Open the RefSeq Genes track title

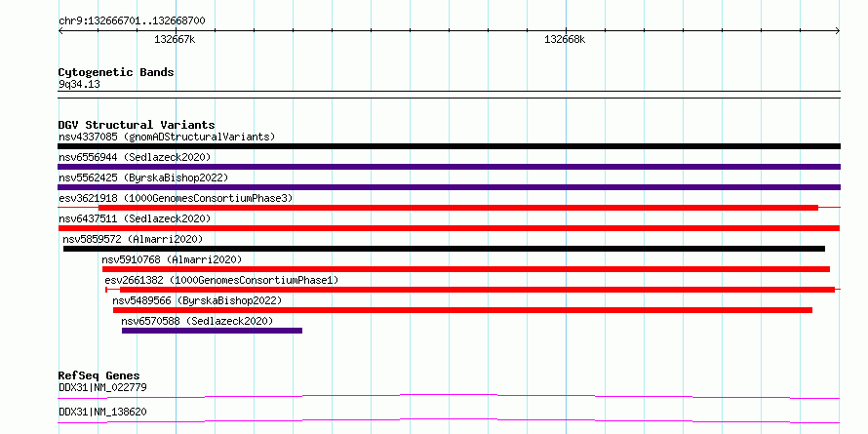(99, 375)
